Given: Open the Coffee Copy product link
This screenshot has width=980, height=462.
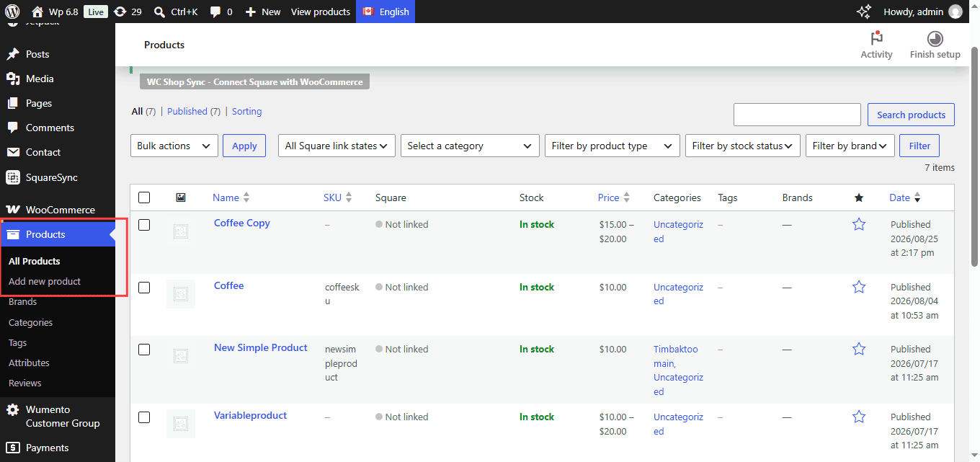Looking at the screenshot, I should click(x=242, y=223).
